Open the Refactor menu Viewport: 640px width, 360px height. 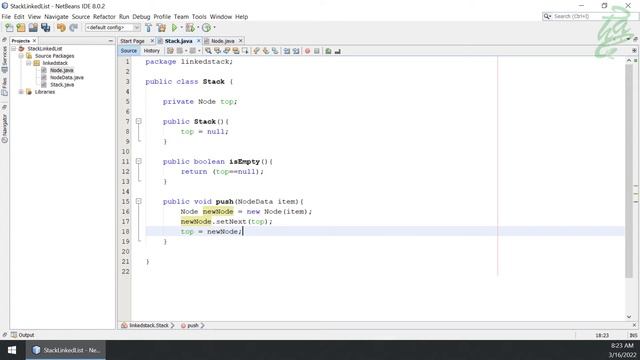click(x=104, y=17)
